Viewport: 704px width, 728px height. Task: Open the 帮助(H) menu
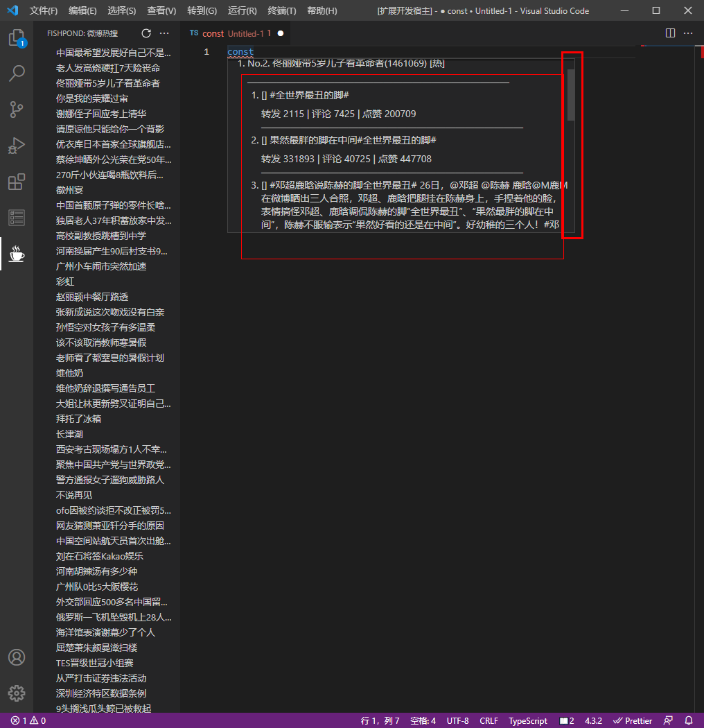[x=322, y=10]
